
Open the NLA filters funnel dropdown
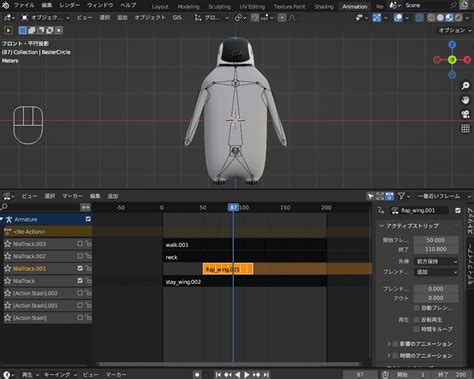pyautogui.click(x=404, y=196)
